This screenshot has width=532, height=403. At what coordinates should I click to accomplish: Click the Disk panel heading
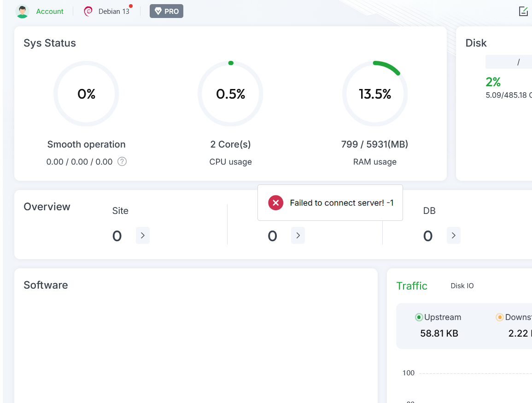(476, 43)
